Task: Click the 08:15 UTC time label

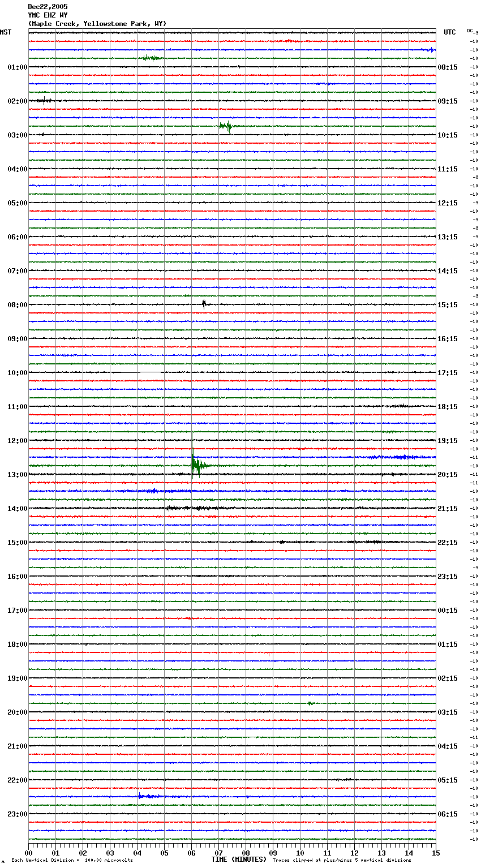Action: pyautogui.click(x=448, y=67)
